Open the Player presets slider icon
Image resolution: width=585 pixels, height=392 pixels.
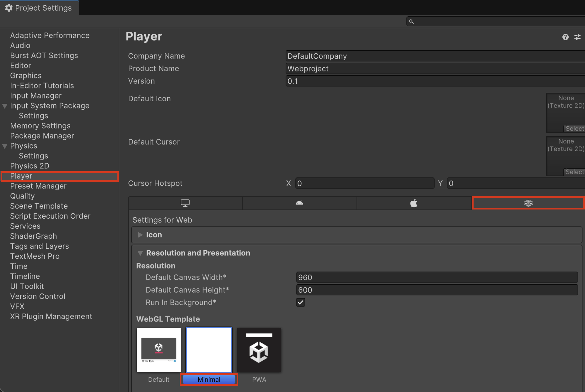pyautogui.click(x=577, y=37)
